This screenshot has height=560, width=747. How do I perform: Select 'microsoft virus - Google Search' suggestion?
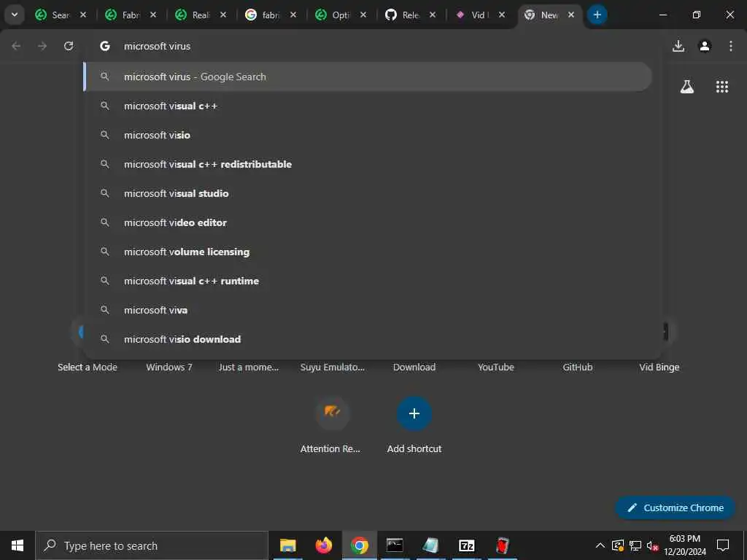point(368,77)
